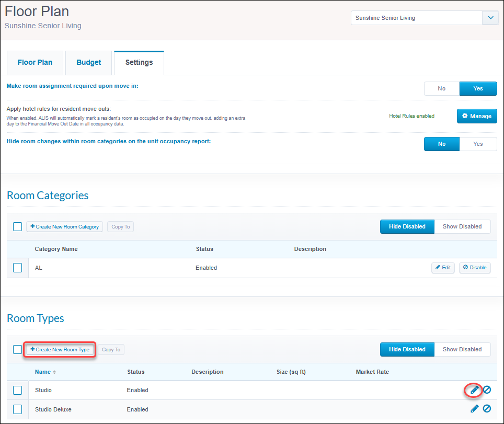504x424 pixels.
Task: Click Copy To in Room Types
Action: click(111, 349)
